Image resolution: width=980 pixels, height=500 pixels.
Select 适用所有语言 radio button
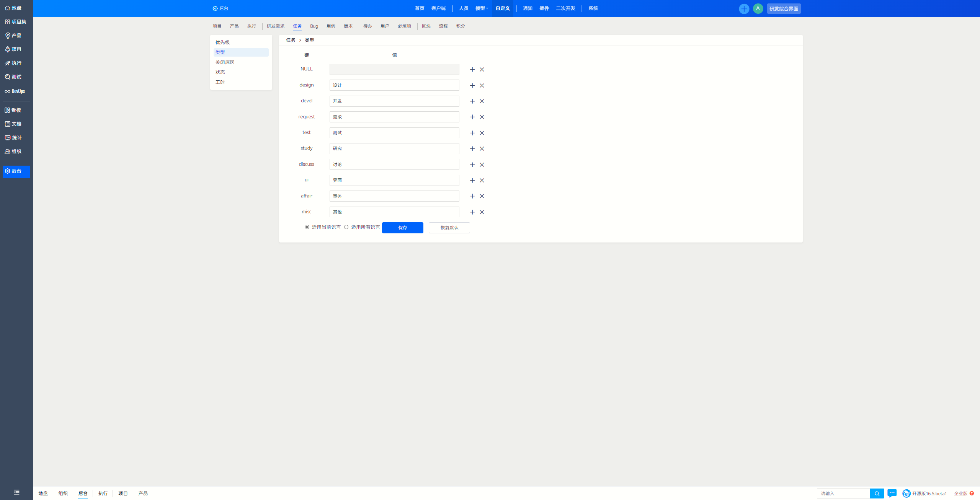coord(346,227)
